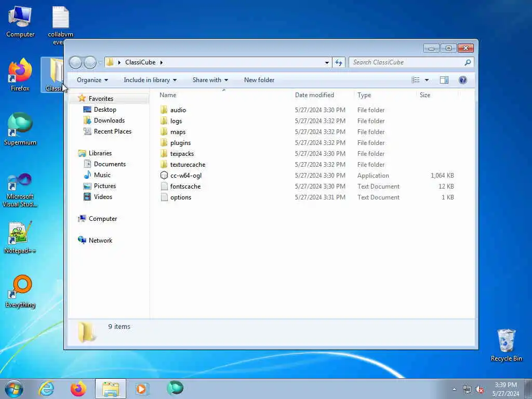
Task: Select the Notepad++ desktop shortcut
Action: pyautogui.click(x=20, y=237)
